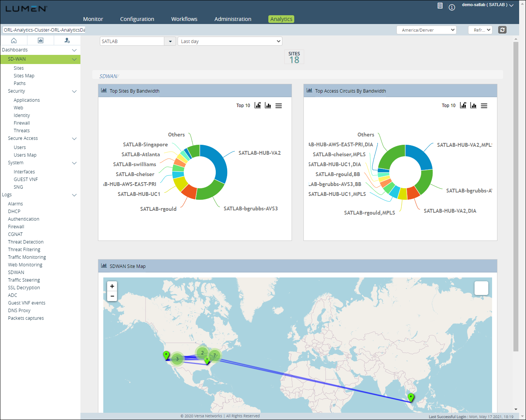526x420 pixels.
Task: Open the Dashboards chart icon in sidebar header
Action: point(40,40)
